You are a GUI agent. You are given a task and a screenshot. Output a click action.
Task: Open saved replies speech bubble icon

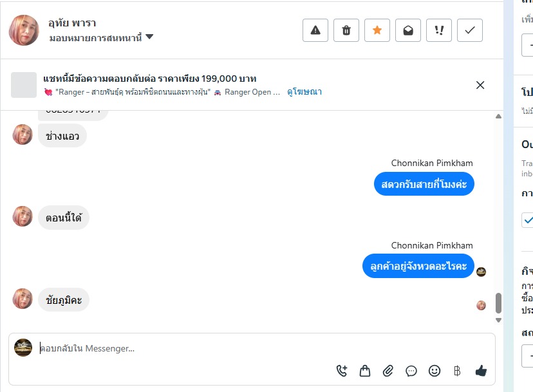[411, 371]
